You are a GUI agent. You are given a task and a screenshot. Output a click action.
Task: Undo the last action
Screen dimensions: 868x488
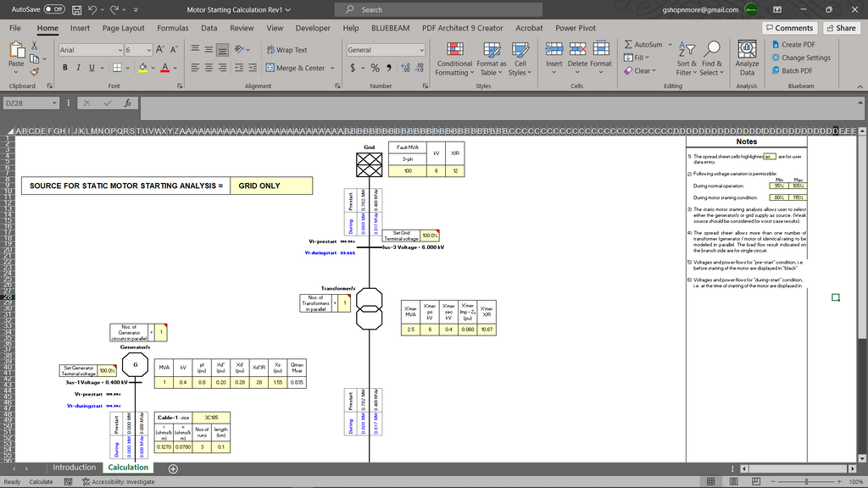pos(92,9)
